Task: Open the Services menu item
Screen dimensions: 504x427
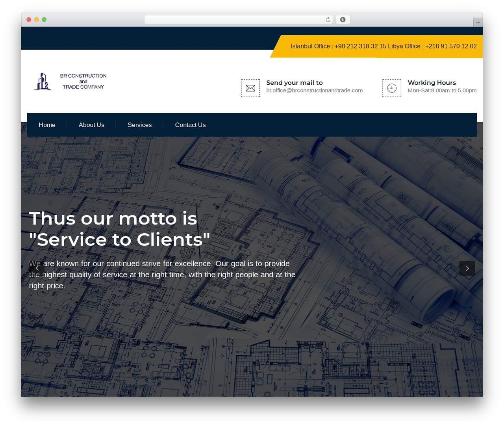Action: (139, 125)
